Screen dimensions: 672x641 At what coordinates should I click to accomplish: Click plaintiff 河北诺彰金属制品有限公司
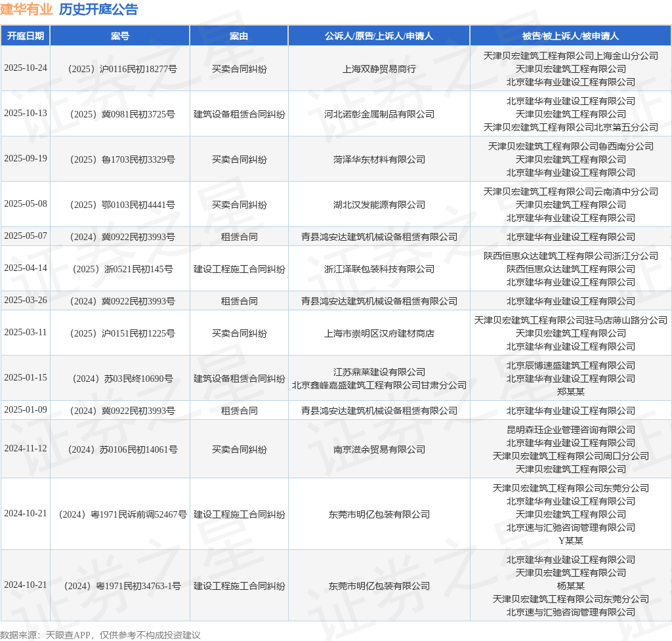(x=379, y=114)
